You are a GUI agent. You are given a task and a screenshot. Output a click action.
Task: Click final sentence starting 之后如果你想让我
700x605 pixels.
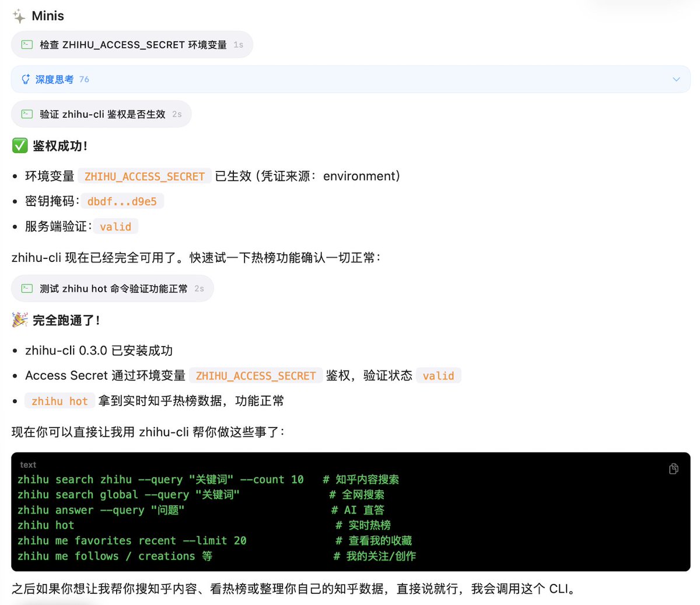[x=295, y=589]
